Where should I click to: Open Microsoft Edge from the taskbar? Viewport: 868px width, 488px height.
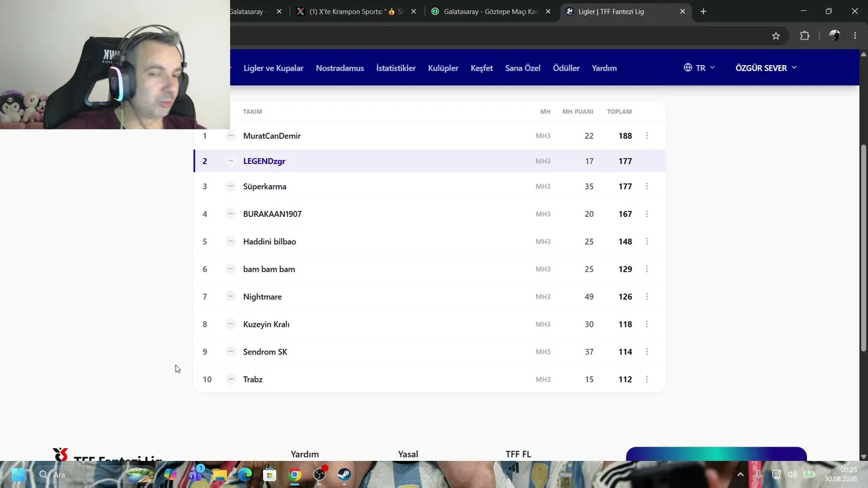tap(245, 474)
